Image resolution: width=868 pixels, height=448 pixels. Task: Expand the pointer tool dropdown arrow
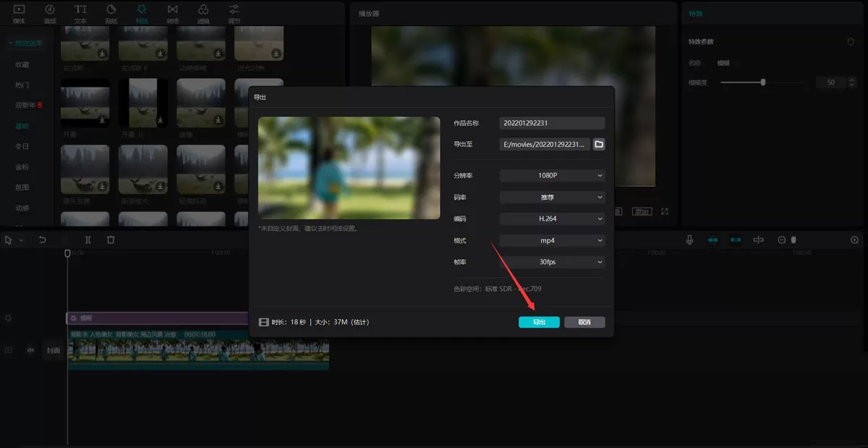coord(21,240)
